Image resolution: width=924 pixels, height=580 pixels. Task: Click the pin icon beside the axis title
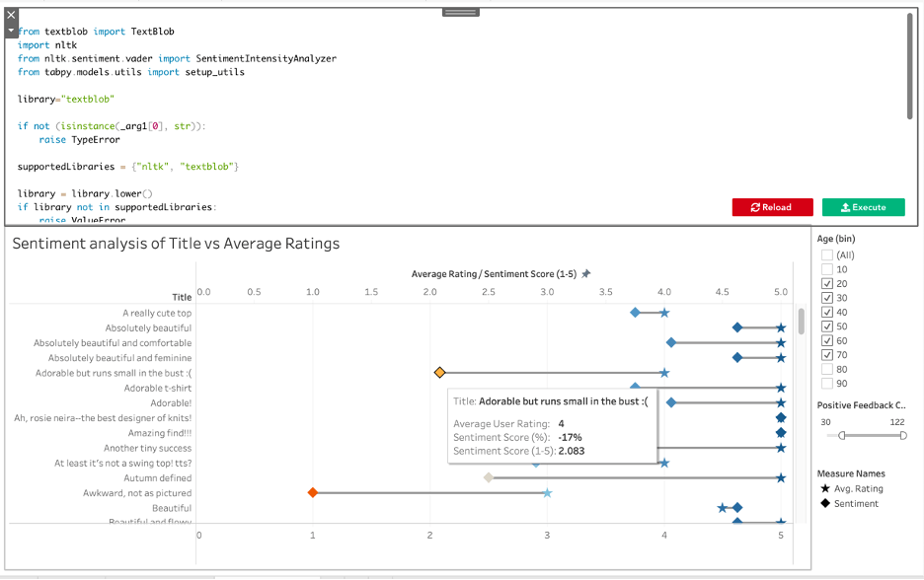point(586,274)
